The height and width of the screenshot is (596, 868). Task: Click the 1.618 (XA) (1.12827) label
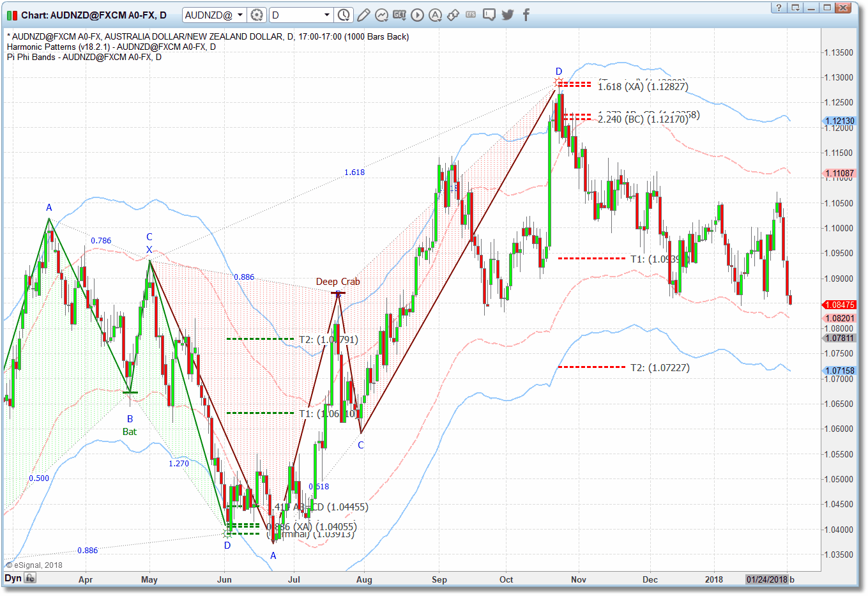pos(643,87)
